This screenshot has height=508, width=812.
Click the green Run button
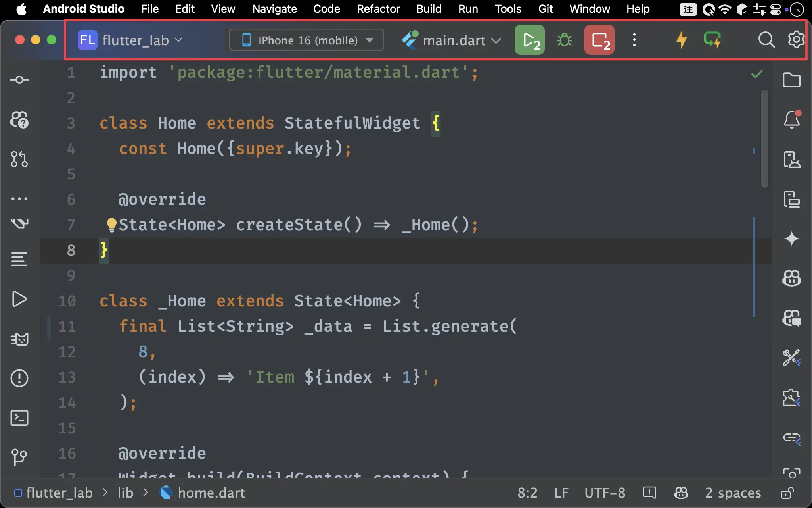click(x=529, y=40)
